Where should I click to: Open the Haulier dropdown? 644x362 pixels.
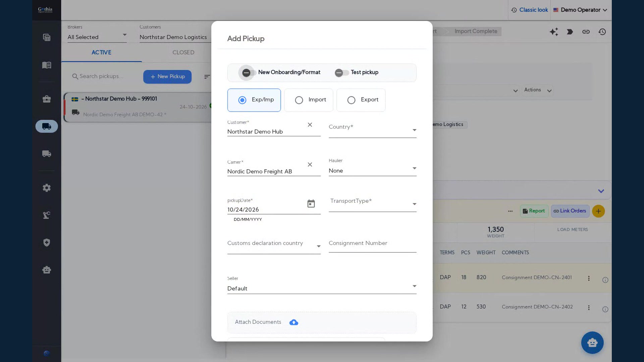[372, 168]
